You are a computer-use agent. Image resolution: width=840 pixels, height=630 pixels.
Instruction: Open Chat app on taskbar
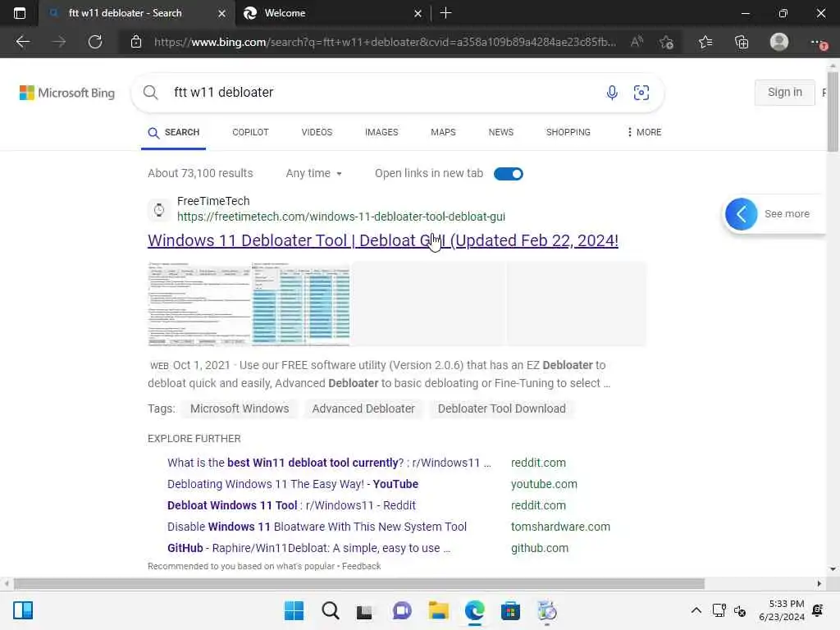(x=402, y=610)
